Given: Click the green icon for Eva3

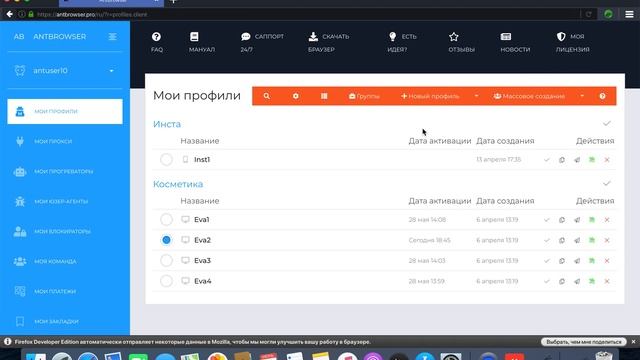Looking at the screenshot, I should [592, 260].
